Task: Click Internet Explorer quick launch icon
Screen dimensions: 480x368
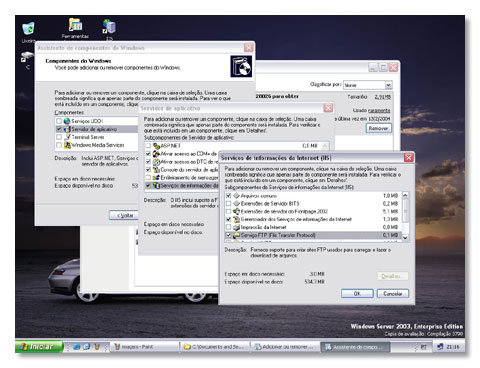Action: point(76,347)
